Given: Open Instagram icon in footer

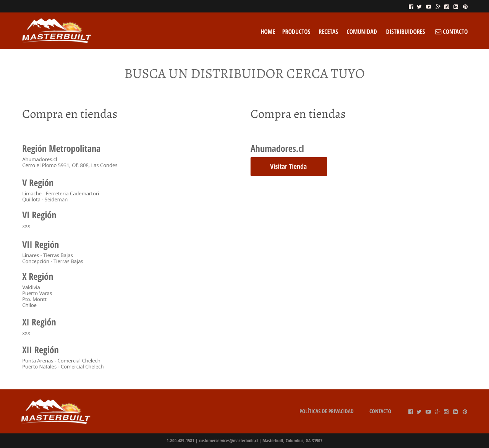Looking at the screenshot, I should click(x=446, y=412).
